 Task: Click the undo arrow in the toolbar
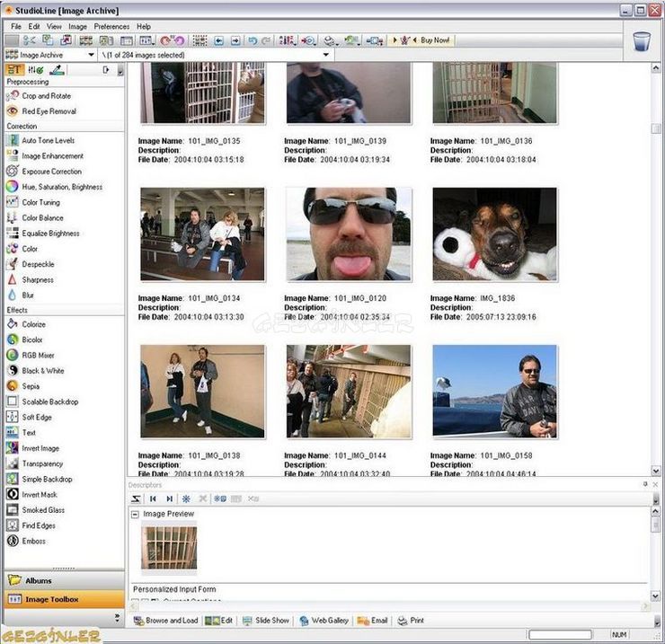(x=253, y=40)
